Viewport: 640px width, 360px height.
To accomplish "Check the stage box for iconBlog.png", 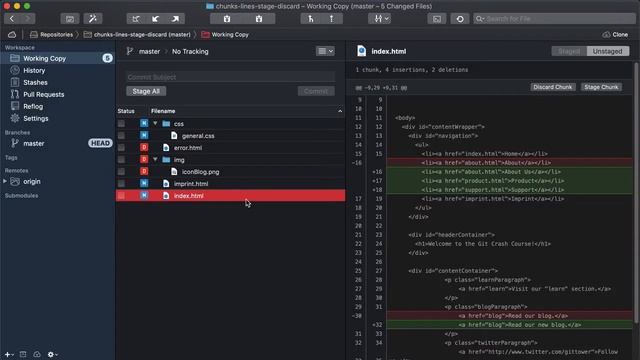I will tap(121, 171).
